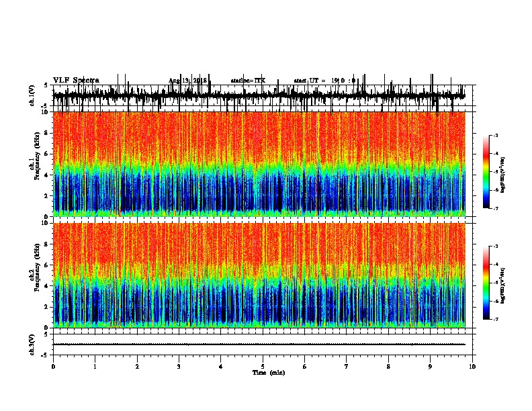
Task: Click the time axis tick label "6"
Action: coord(305,367)
